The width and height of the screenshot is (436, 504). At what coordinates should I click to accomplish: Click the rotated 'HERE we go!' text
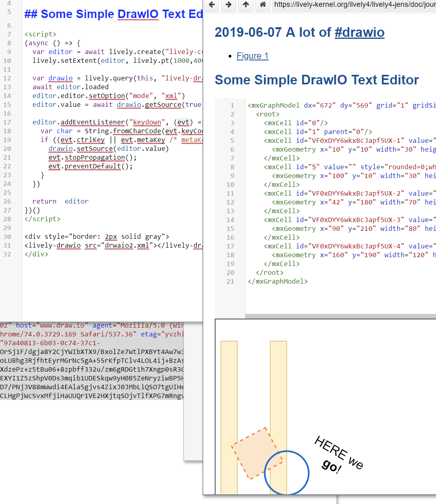(x=338, y=455)
